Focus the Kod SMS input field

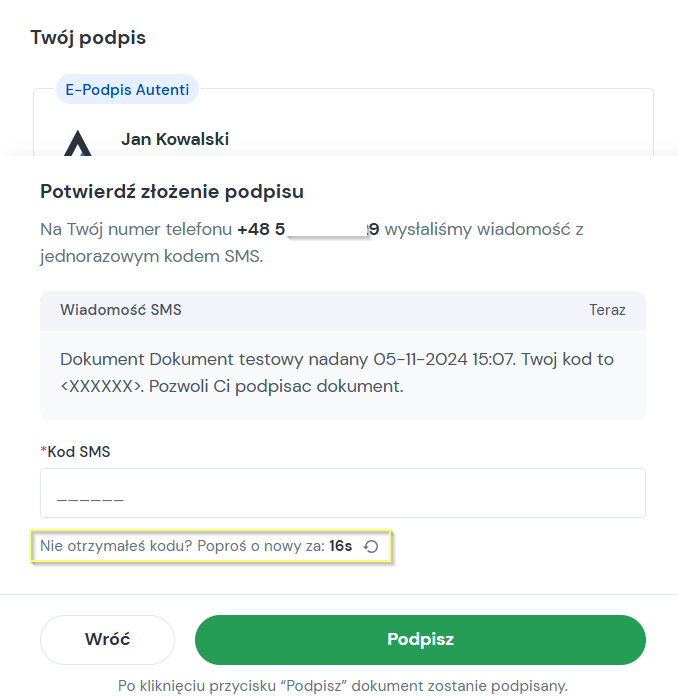click(343, 493)
